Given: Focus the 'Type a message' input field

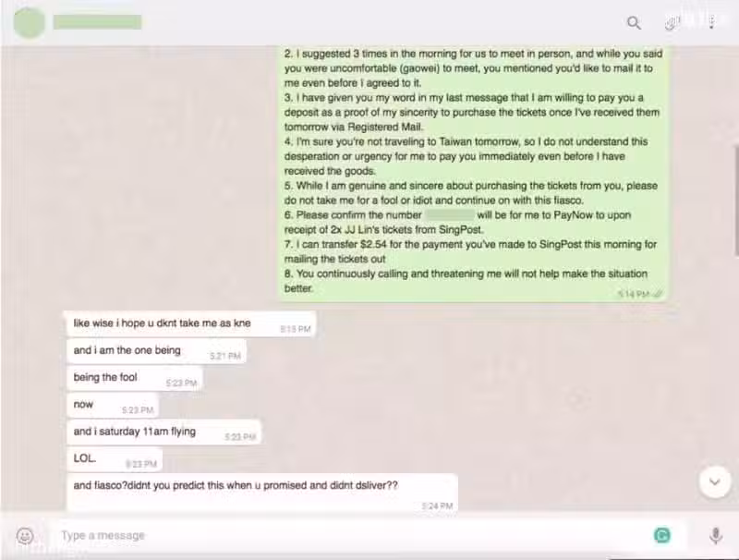Looking at the screenshot, I should coord(349,535).
